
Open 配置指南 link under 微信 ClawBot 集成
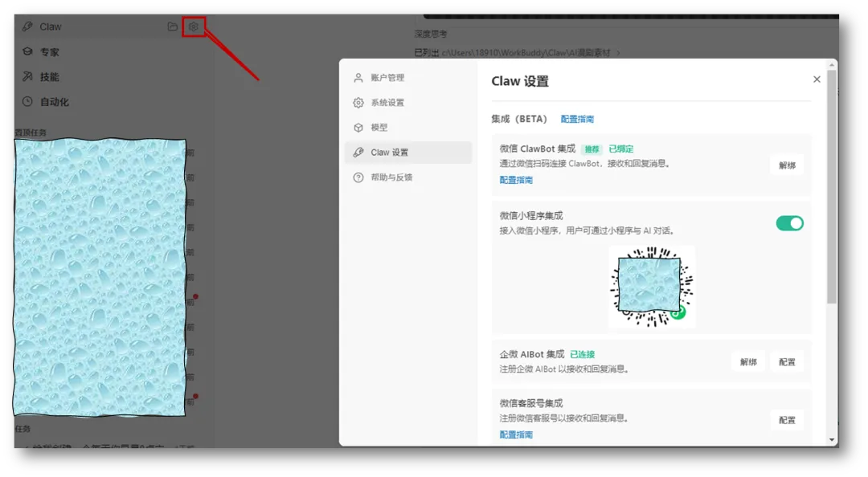(516, 180)
